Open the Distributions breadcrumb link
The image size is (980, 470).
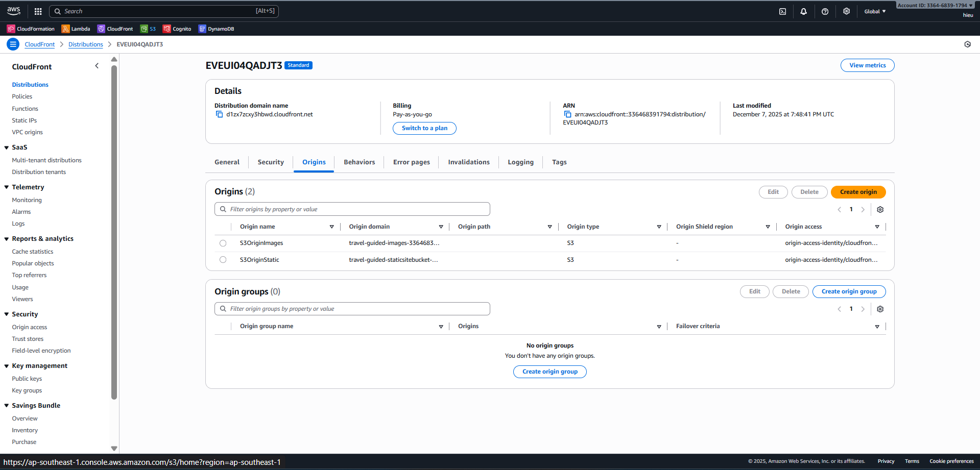click(x=85, y=44)
